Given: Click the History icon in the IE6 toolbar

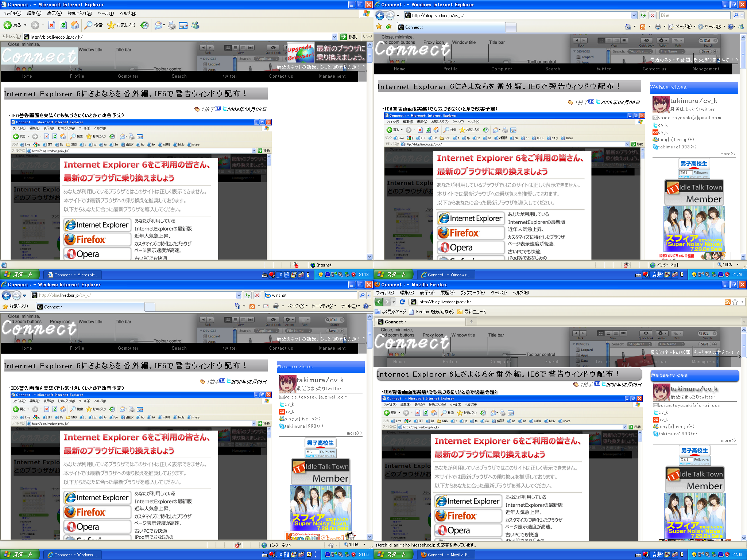Looking at the screenshot, I should tap(144, 25).
